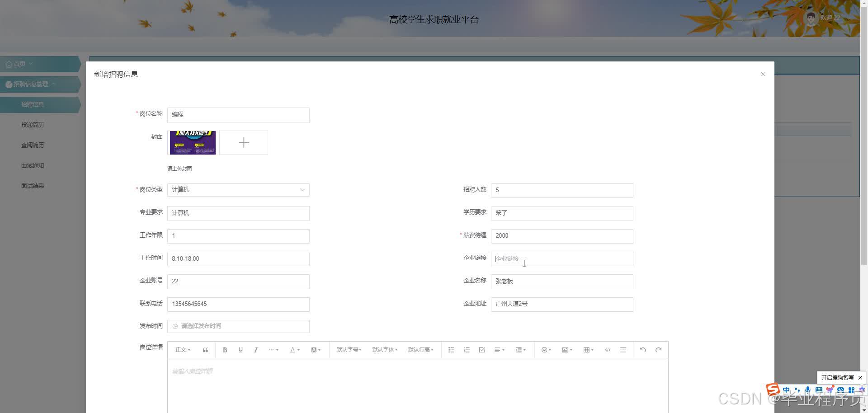Open the 默认字号 font size dropdown

(x=349, y=350)
